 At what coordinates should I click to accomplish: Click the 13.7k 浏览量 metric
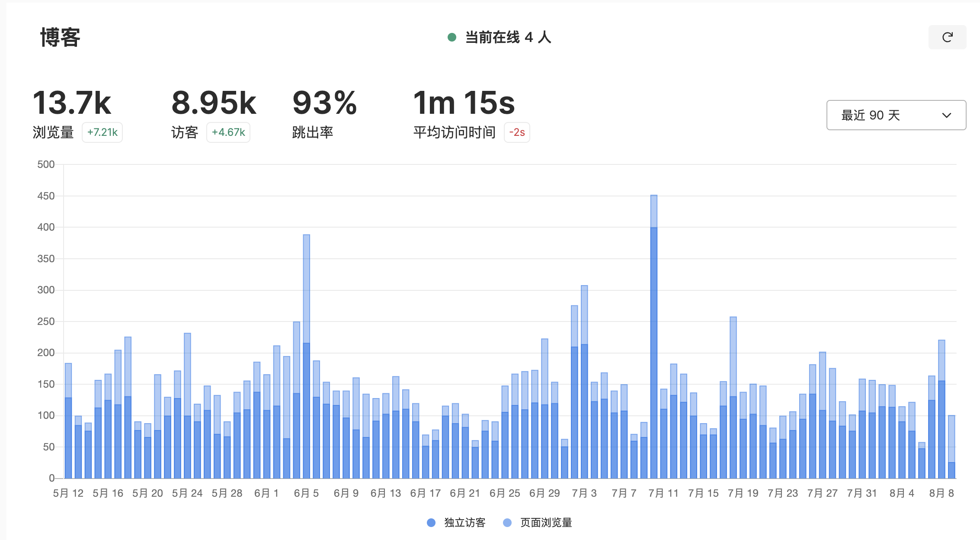tap(72, 103)
